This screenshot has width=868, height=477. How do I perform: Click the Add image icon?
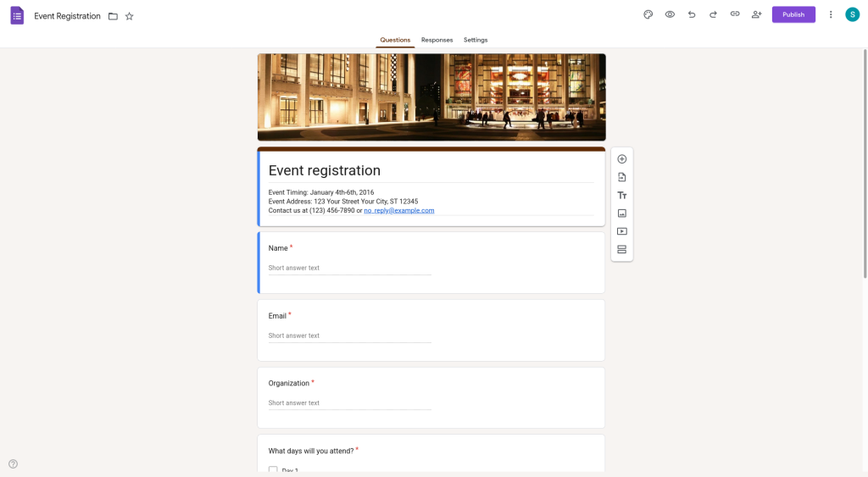point(621,214)
